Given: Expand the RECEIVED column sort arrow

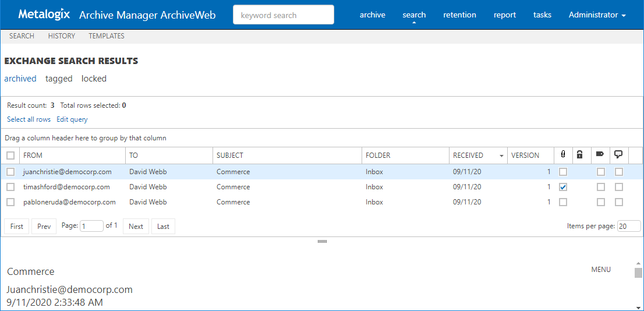Looking at the screenshot, I should (x=501, y=156).
